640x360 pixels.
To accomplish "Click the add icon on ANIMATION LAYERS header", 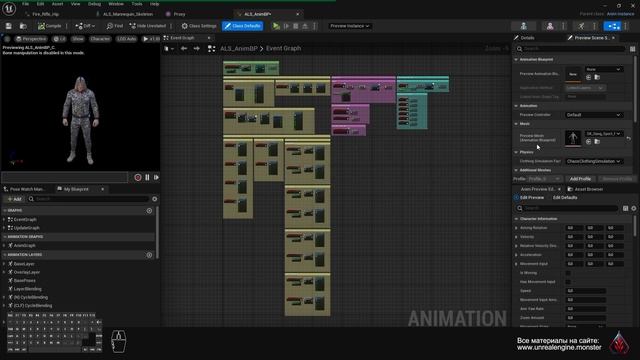I will pyautogui.click(x=149, y=255).
